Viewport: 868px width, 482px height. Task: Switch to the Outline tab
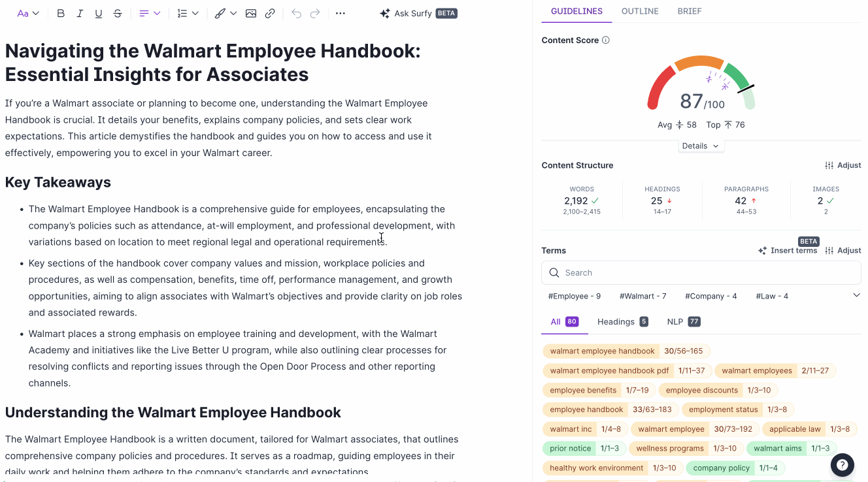640,11
